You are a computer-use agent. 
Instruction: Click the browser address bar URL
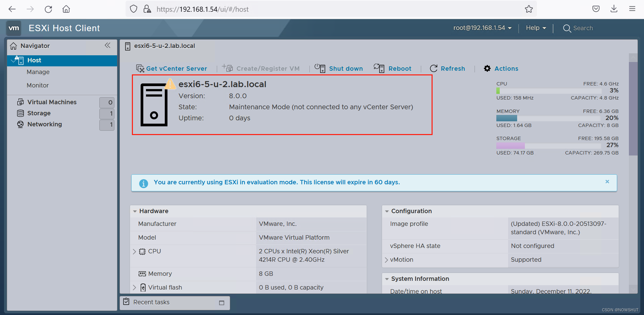[x=202, y=9]
